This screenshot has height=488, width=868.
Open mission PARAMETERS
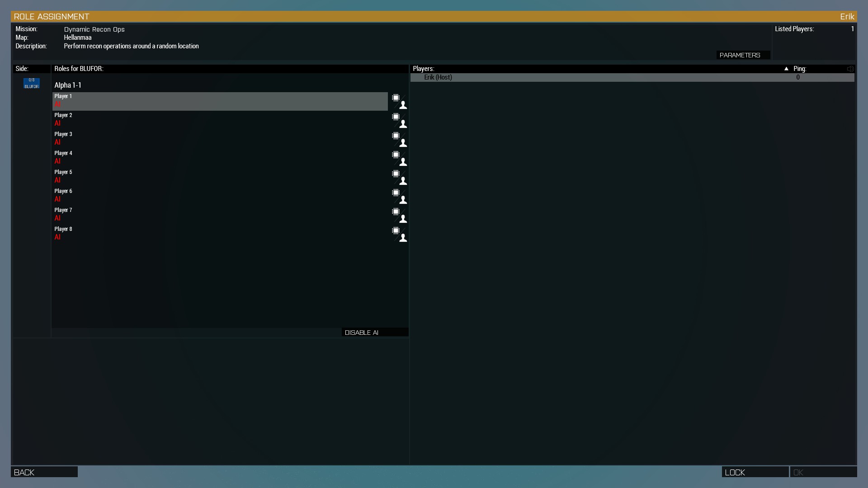pyautogui.click(x=743, y=55)
